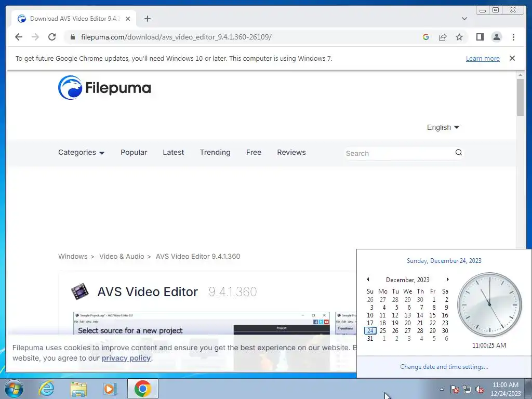Open the Chrome profile avatar
Viewport: 532px width, 399px height.
click(497, 37)
